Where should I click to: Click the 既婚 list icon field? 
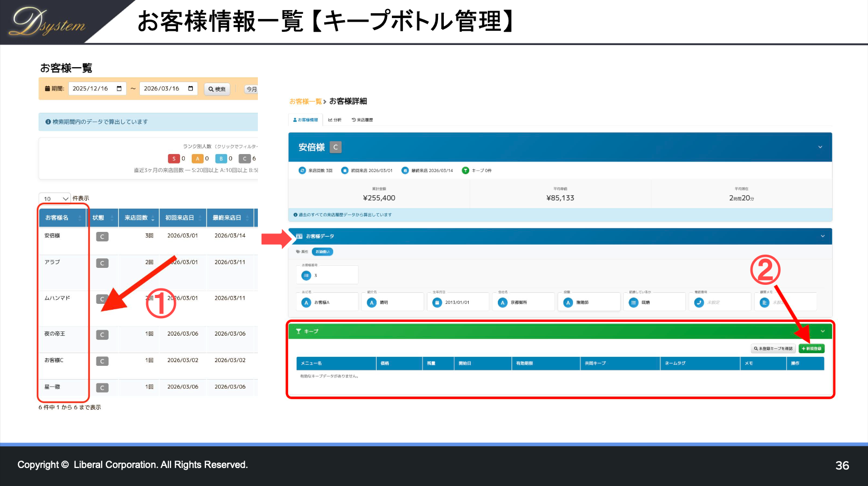pyautogui.click(x=633, y=302)
